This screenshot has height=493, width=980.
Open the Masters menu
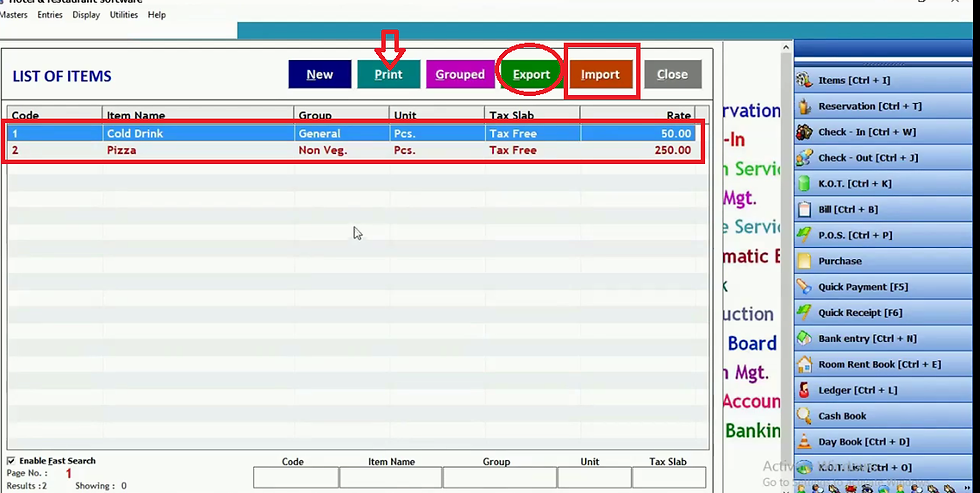click(x=13, y=14)
